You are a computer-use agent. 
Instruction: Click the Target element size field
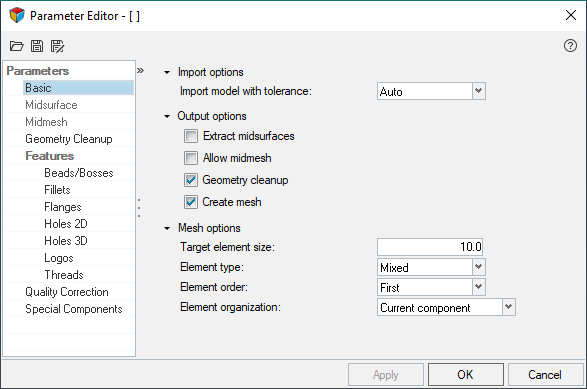pyautogui.click(x=430, y=247)
